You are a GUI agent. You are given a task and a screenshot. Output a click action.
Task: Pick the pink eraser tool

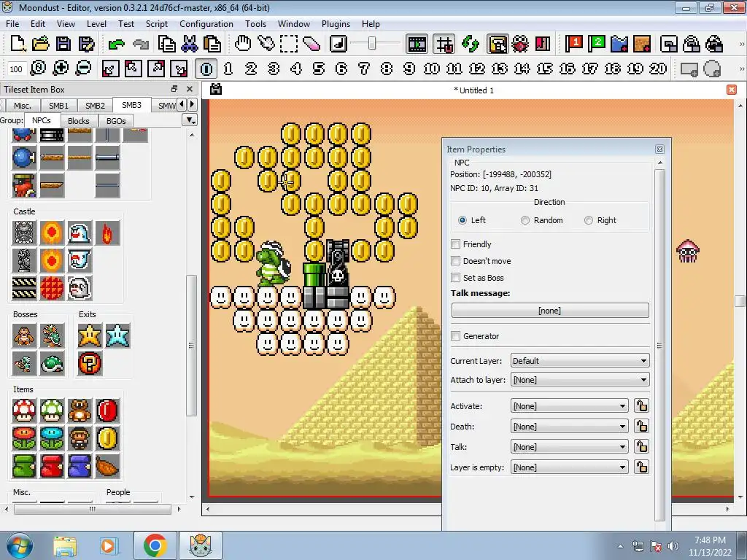click(x=311, y=44)
